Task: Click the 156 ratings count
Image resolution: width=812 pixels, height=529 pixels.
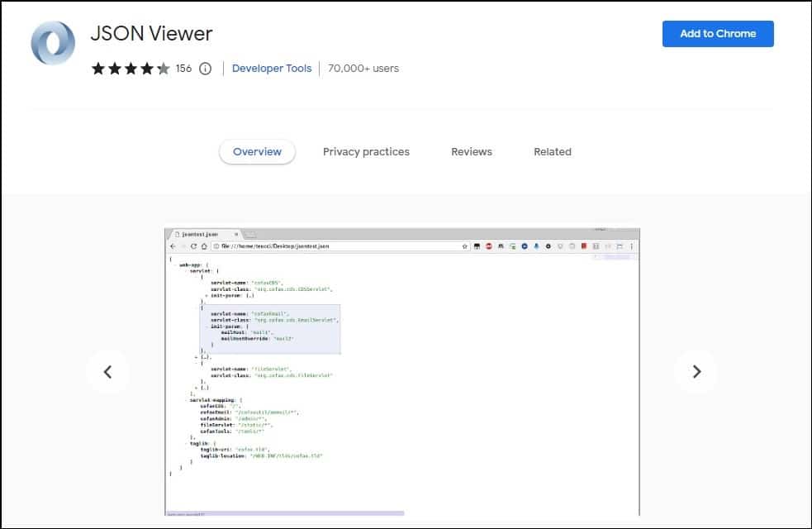Action: tap(183, 69)
